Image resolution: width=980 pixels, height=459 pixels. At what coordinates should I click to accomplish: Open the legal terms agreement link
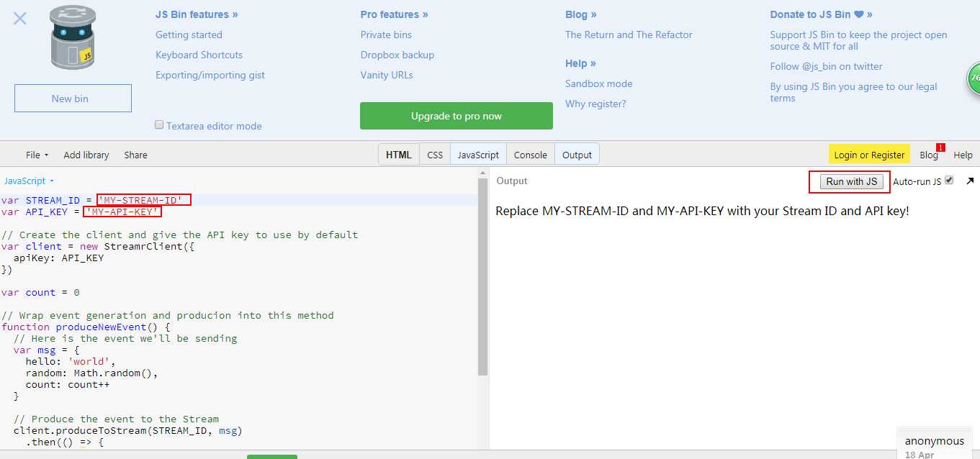pos(853,92)
